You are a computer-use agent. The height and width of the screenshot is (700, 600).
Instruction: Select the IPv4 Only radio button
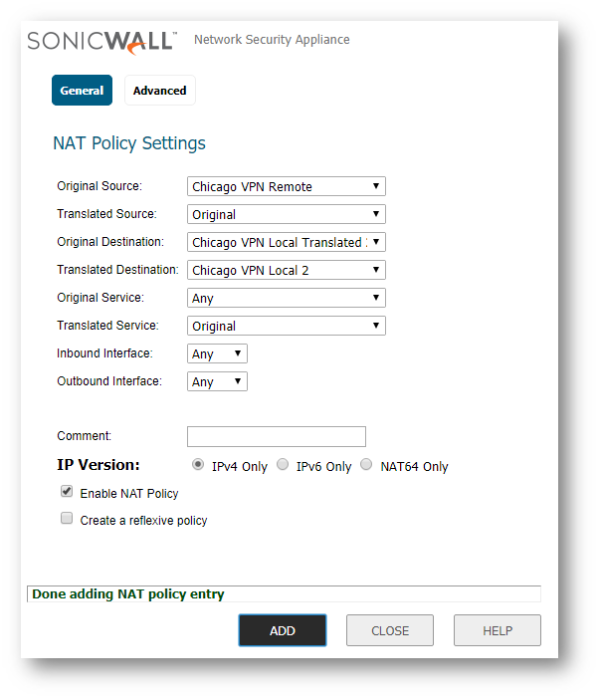click(x=198, y=465)
